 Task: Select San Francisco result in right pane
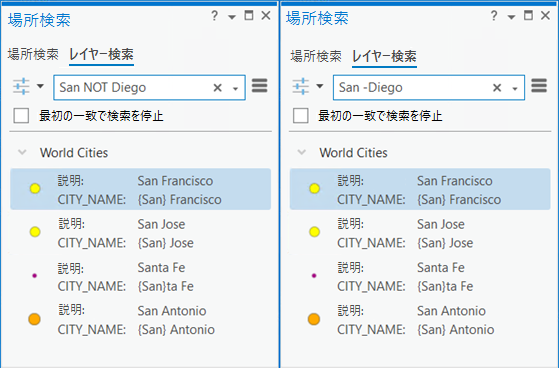(x=420, y=189)
